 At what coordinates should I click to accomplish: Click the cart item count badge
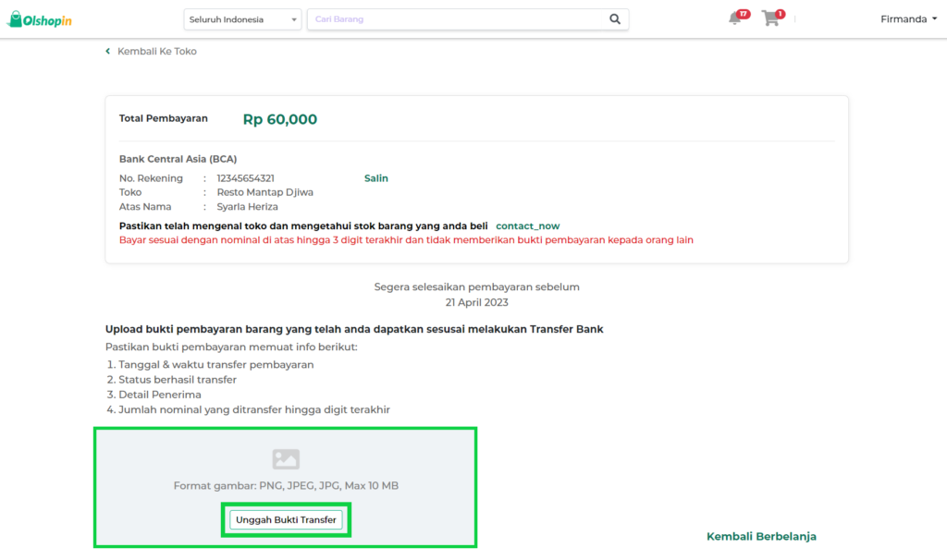click(779, 13)
